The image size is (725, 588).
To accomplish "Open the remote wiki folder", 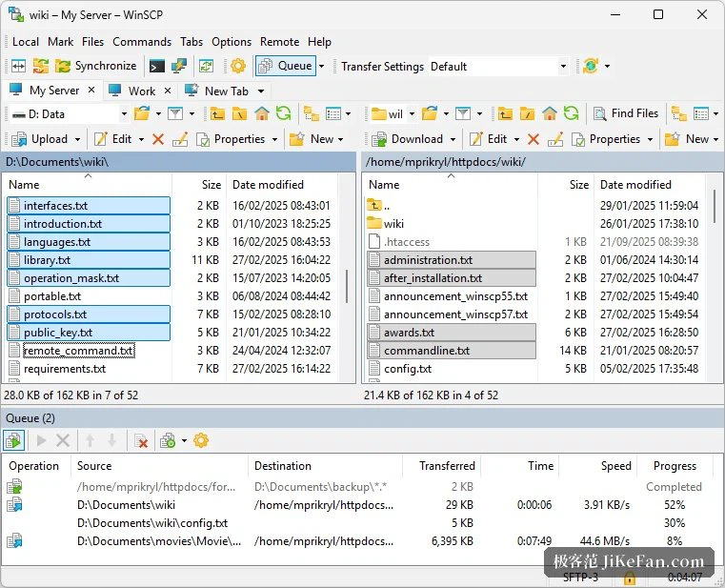I will pos(393,224).
